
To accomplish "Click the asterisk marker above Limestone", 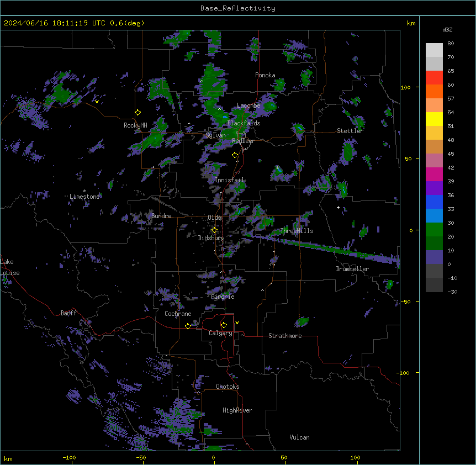I will click(84, 191).
